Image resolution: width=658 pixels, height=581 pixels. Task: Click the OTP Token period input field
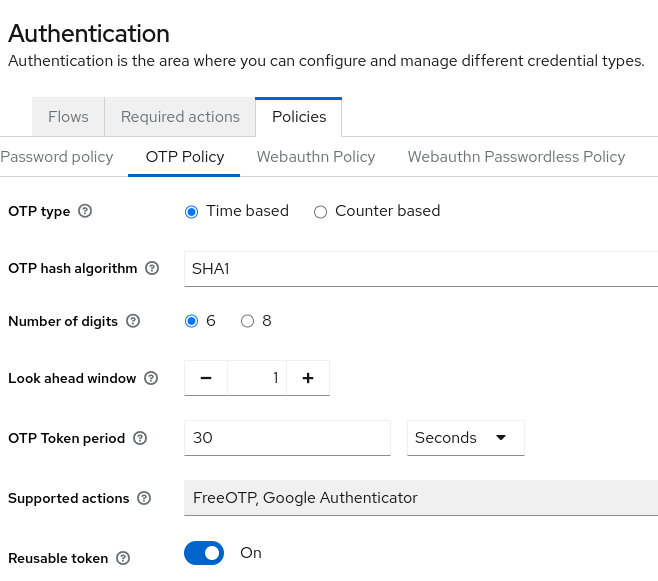point(287,438)
